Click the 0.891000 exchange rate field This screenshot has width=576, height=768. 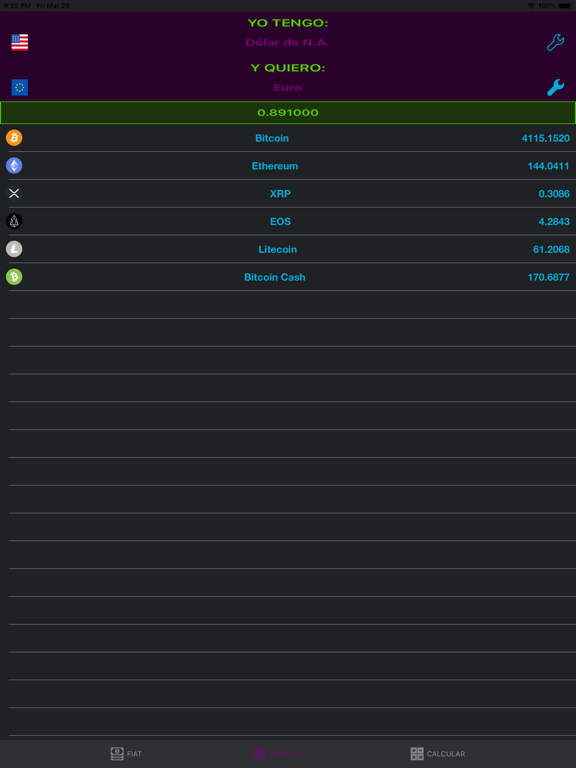288,113
